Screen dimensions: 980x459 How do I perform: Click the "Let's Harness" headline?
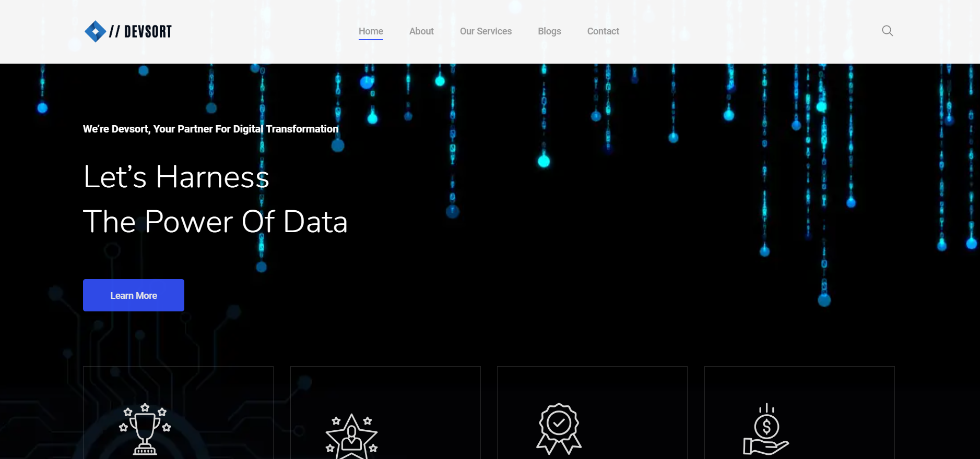(176, 177)
